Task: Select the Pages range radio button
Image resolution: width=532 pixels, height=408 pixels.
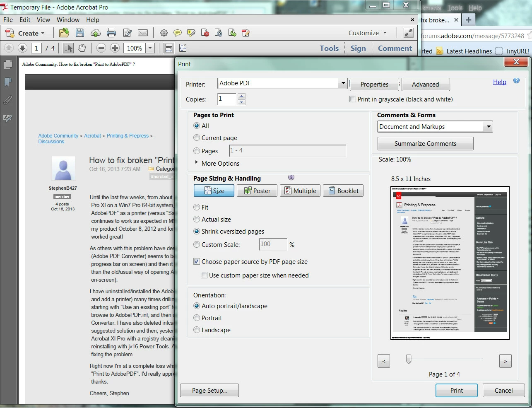Action: point(197,151)
